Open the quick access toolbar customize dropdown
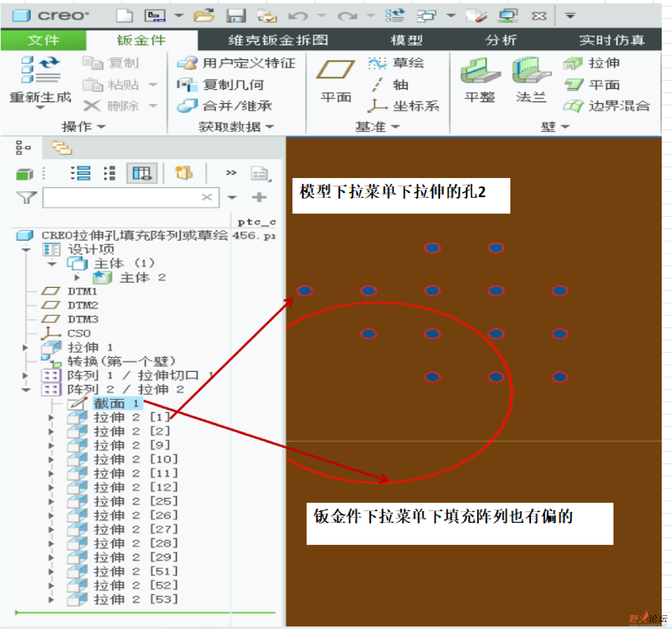Image resolution: width=672 pixels, height=629 pixels. 570,16
